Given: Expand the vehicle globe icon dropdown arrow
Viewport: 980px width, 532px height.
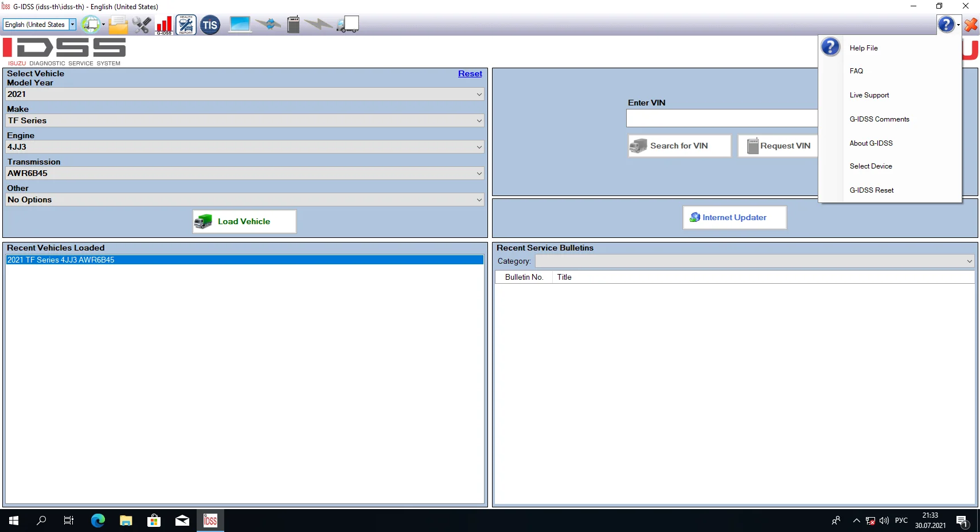Looking at the screenshot, I should click(x=103, y=25).
